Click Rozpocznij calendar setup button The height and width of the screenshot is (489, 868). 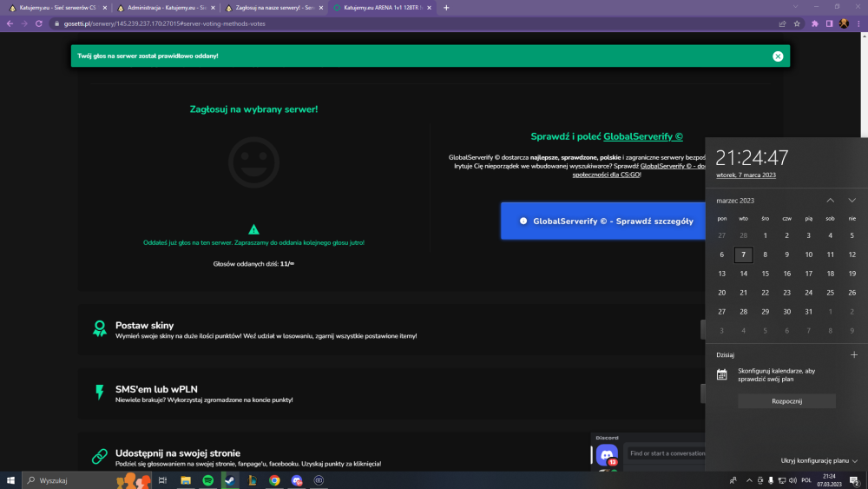[786, 401]
